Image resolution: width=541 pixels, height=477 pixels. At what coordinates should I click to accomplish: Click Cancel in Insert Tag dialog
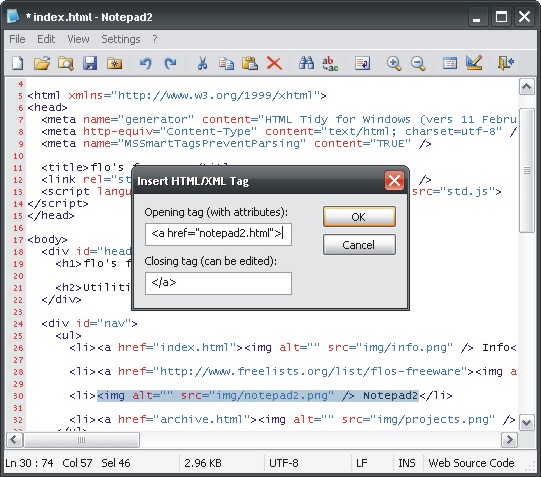[359, 245]
